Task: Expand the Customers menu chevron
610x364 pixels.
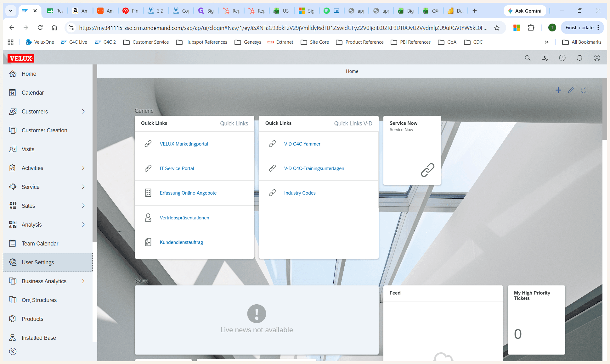Action: (x=83, y=111)
